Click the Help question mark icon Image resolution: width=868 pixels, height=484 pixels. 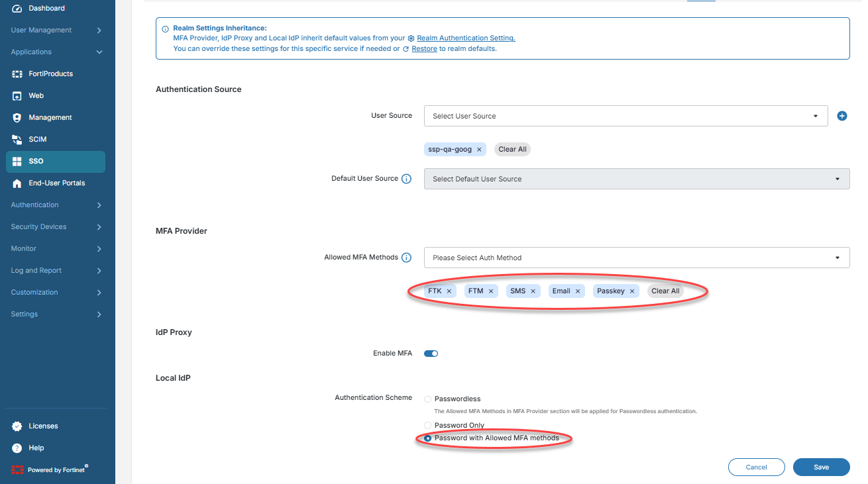pos(17,448)
